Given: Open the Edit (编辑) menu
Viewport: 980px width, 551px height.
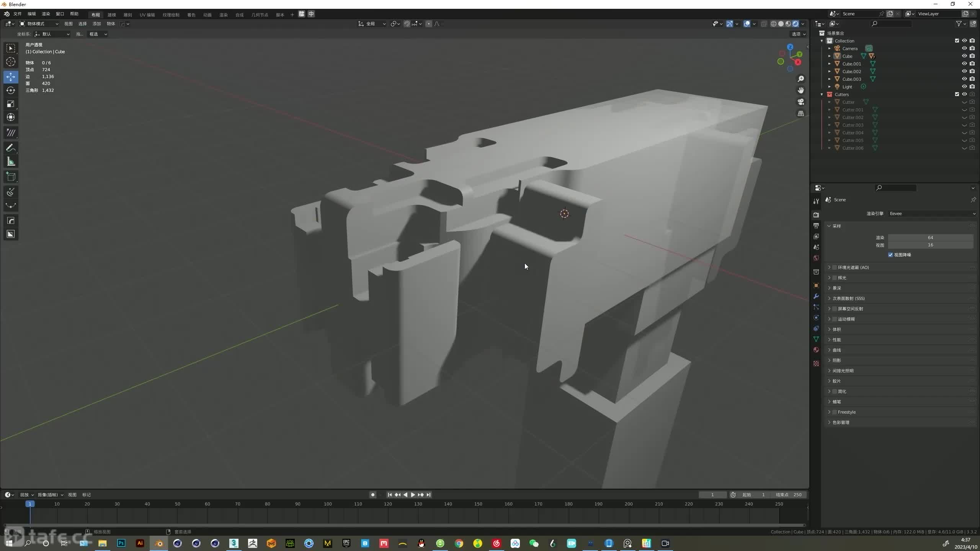Looking at the screenshot, I should [32, 14].
